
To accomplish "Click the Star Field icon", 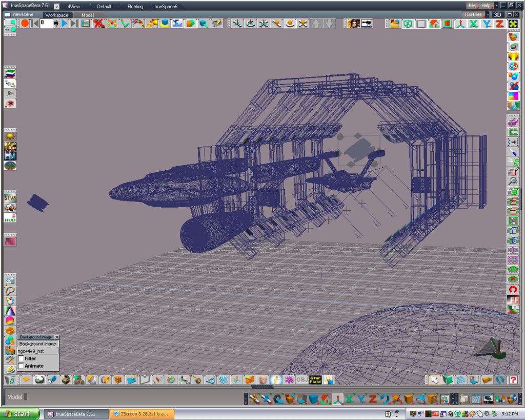I will [315, 380].
